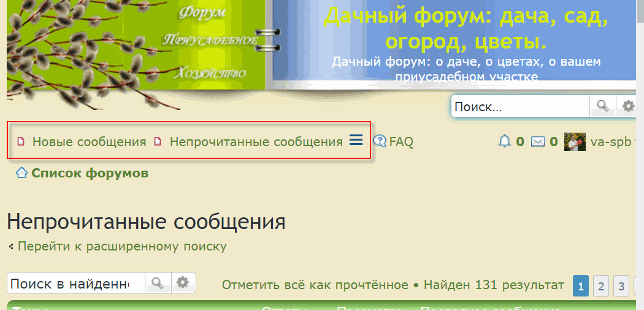Click the magnifier next to Поиск в найденном
The height and width of the screenshot is (310, 644).
pyautogui.click(x=158, y=284)
